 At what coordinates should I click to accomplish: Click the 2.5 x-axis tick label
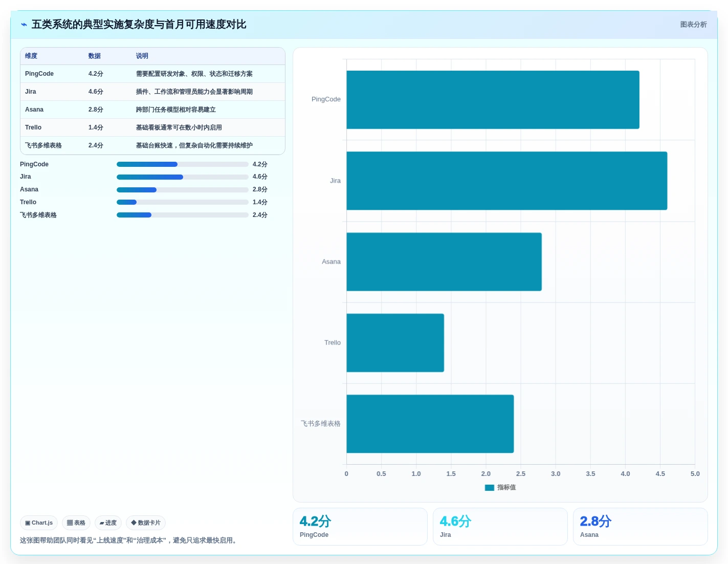[521, 474]
